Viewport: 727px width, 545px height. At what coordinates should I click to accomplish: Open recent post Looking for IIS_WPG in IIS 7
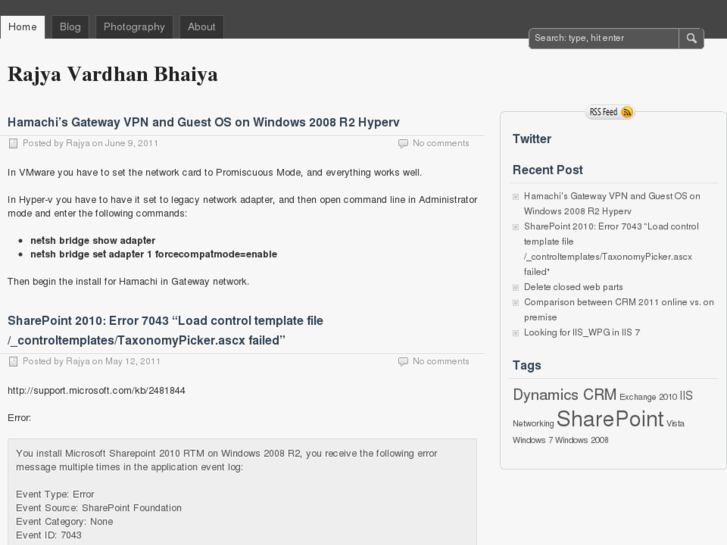coord(582,333)
